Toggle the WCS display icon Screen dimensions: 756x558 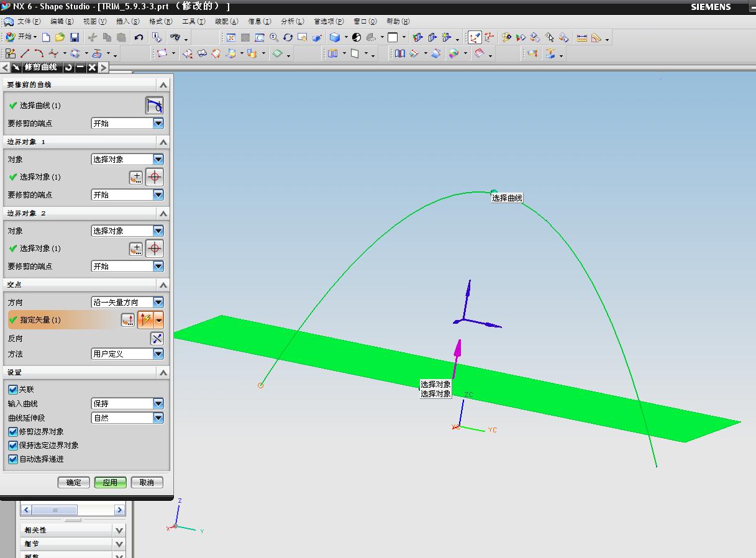click(475, 37)
